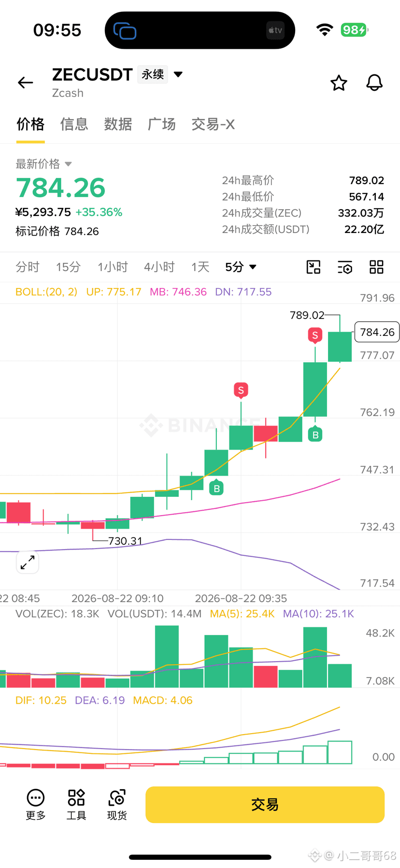Viewport: 400px width, 868px height.
Task: Tap the VOL(ZEC): 18.3K volume label
Action: [x=57, y=614]
